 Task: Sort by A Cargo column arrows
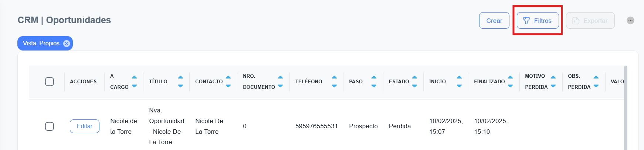pyautogui.click(x=134, y=81)
